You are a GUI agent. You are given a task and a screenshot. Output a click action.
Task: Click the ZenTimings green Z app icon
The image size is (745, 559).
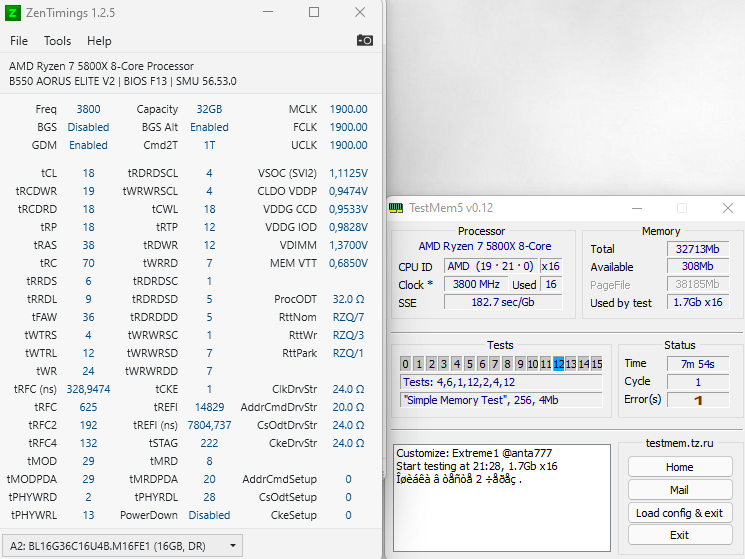click(x=13, y=13)
